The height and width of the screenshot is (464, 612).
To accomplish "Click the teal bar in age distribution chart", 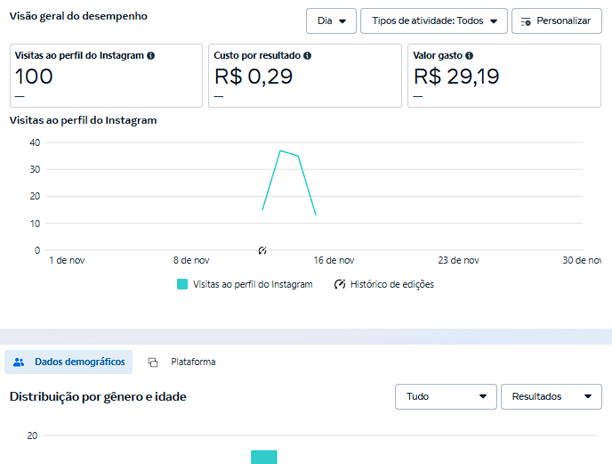I will (x=264, y=457).
